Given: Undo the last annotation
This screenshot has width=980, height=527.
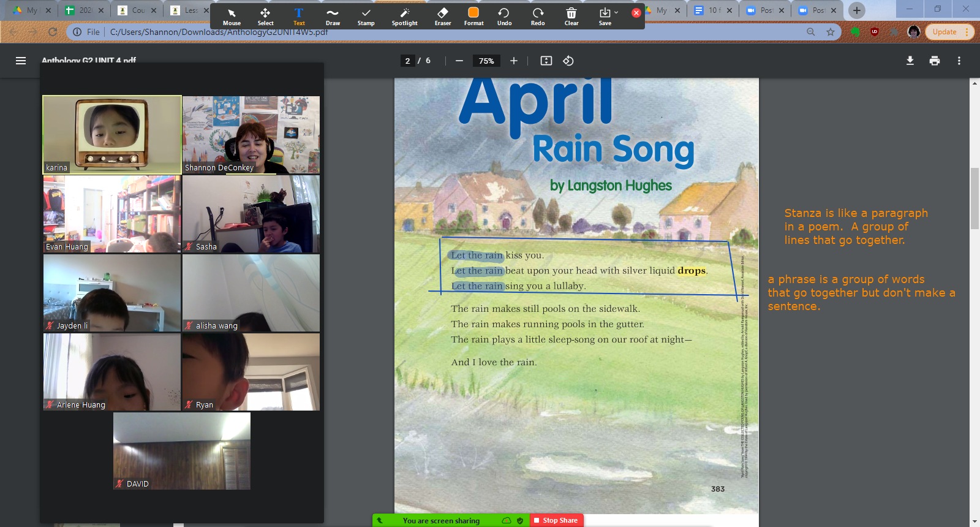Looking at the screenshot, I should pyautogui.click(x=504, y=17).
